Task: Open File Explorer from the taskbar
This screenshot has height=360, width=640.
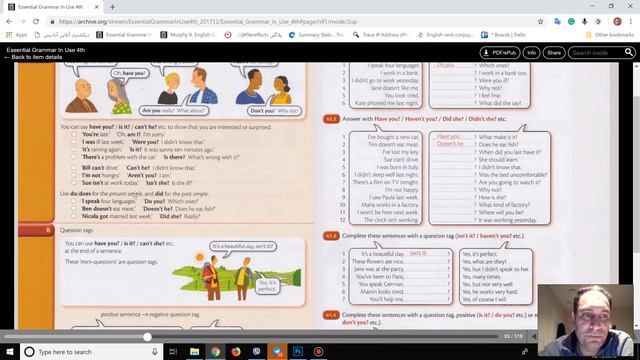Action: (x=195, y=351)
